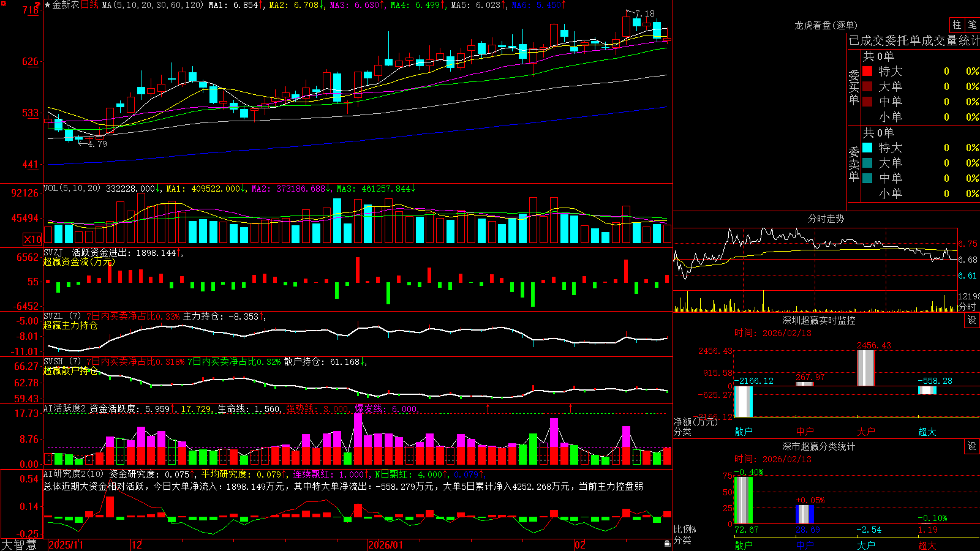This screenshot has height=551, width=980.
Task: Click the 委卖单 section label
Action: (854, 163)
